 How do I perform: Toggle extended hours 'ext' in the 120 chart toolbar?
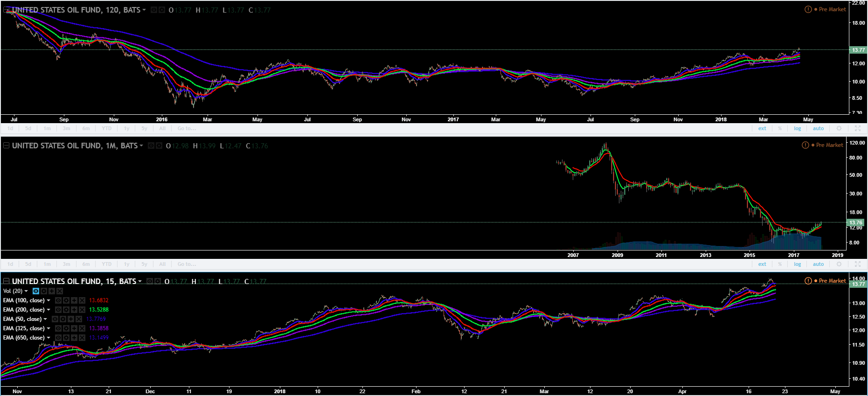tap(762, 128)
